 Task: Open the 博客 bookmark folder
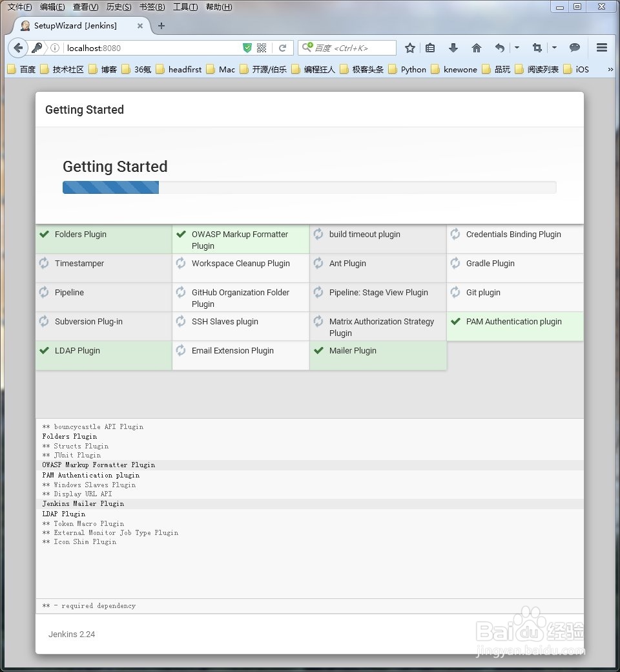[x=103, y=69]
